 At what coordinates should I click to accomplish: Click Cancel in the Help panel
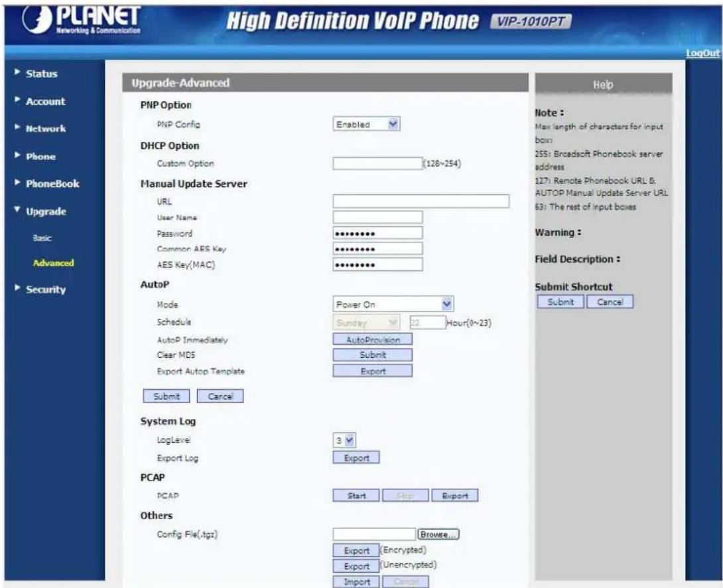point(610,302)
